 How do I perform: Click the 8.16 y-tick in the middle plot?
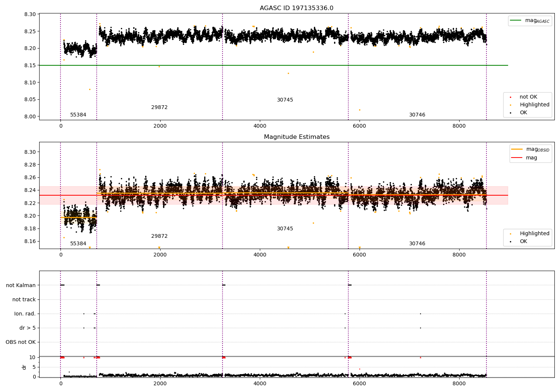click(x=30, y=241)
